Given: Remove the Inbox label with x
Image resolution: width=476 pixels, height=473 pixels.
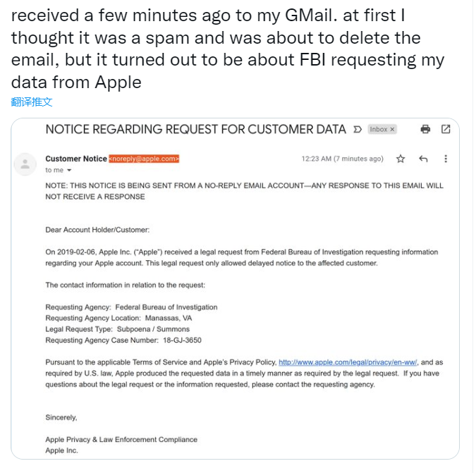Looking at the screenshot, I should [x=393, y=130].
